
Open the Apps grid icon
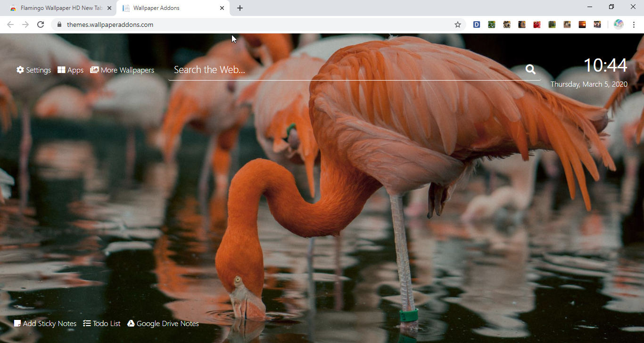point(61,70)
